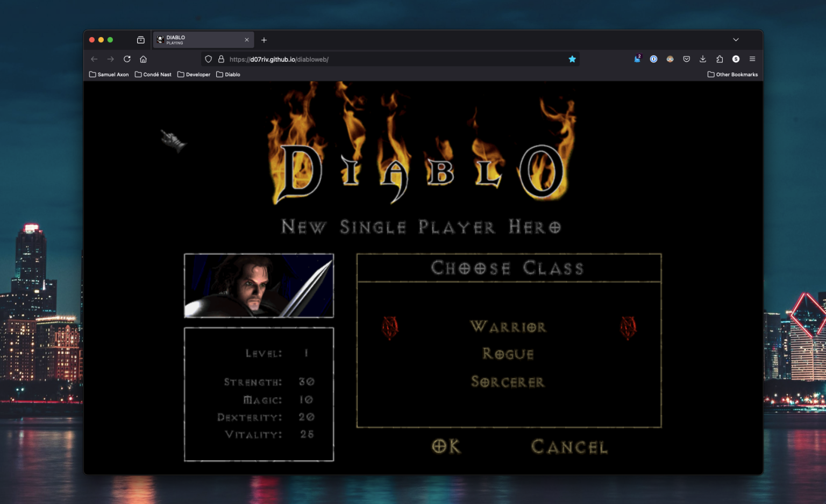This screenshot has width=826, height=504.
Task: Open the Firefox application menu
Action: [752, 59]
